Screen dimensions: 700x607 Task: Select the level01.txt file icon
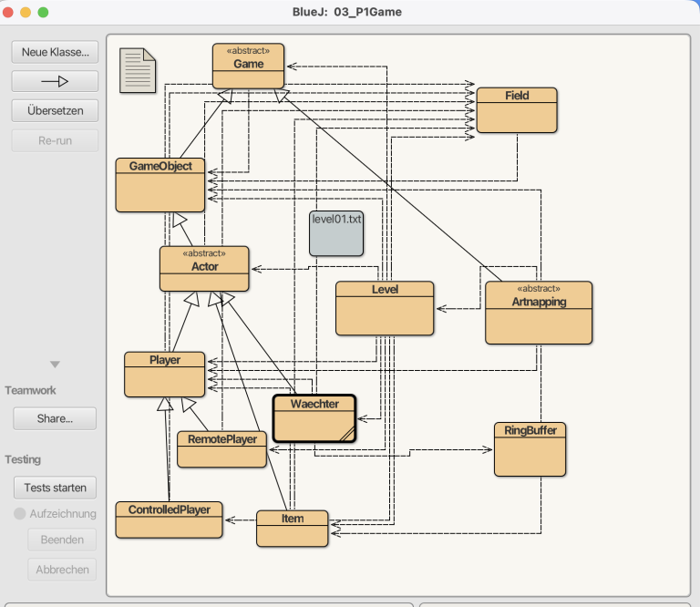click(336, 232)
